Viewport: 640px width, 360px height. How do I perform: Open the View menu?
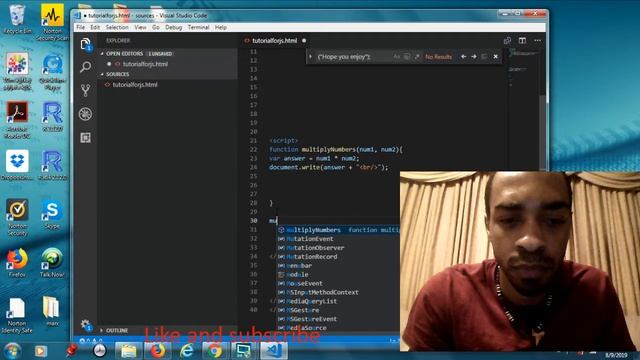point(140,27)
